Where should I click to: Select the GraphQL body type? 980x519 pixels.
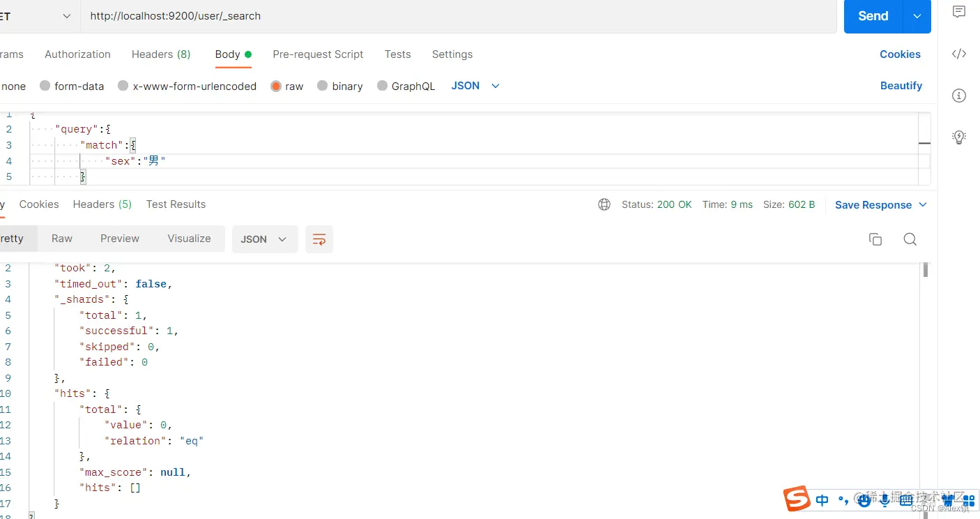click(406, 86)
